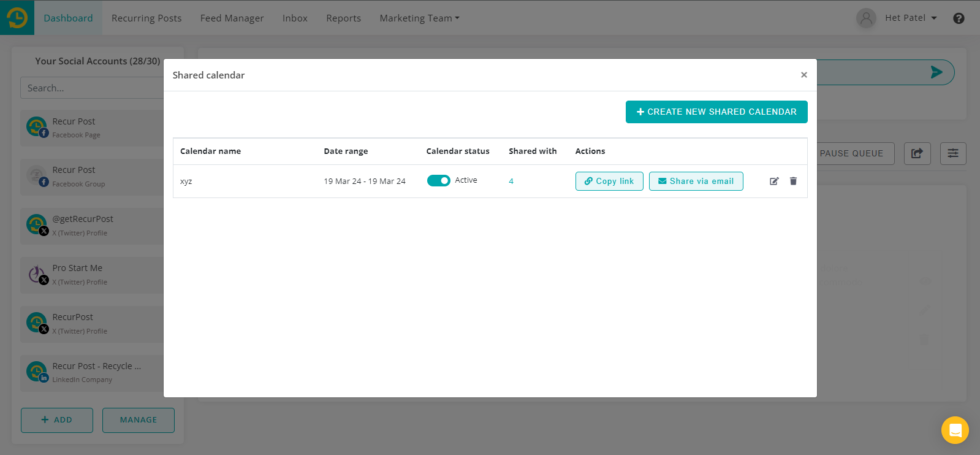The image size is (980, 455).
Task: Click Create New Shared Calendar button
Action: coord(716,112)
